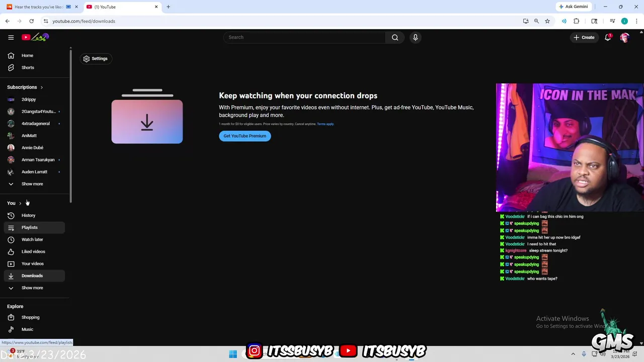
Task: Click the side panel search icon
Action: tap(594, 21)
